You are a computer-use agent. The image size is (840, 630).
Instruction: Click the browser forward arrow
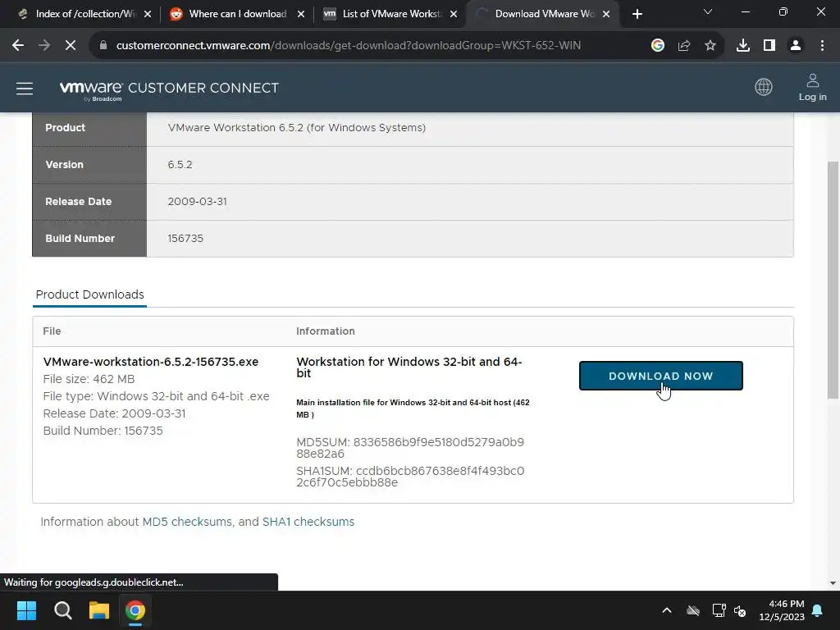click(x=44, y=46)
